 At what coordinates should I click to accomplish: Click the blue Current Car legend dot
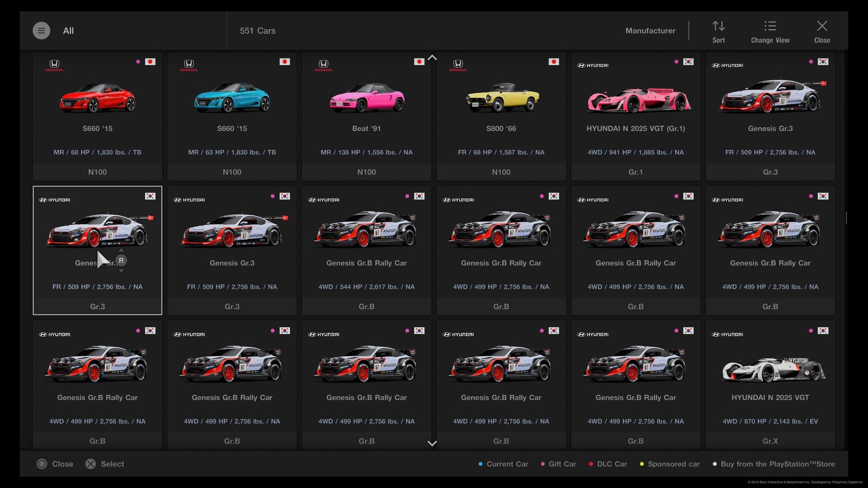[x=481, y=464]
